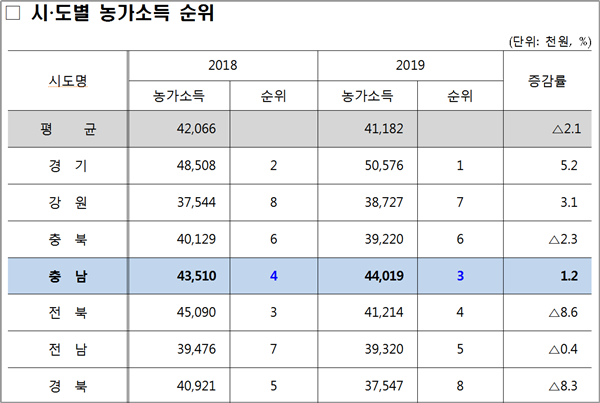Click the 평균 row label
The width and height of the screenshot is (600, 403).
[68, 129]
